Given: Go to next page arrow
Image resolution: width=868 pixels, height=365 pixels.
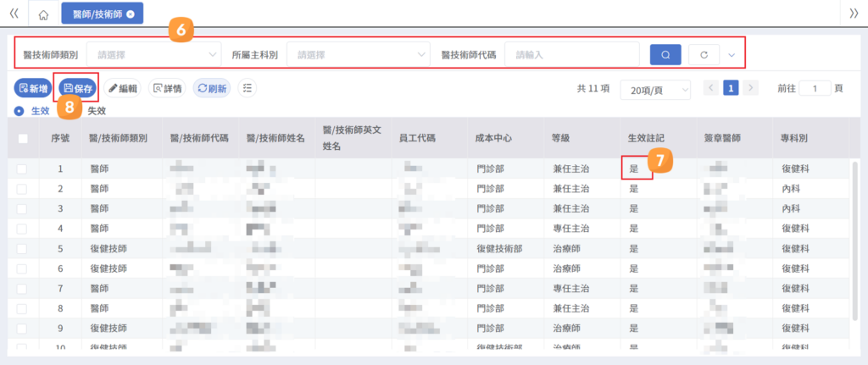Looking at the screenshot, I should pos(751,88).
